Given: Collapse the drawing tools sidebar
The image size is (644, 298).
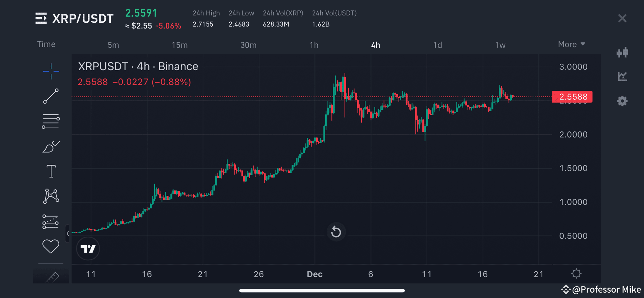Looking at the screenshot, I should 68,233.
